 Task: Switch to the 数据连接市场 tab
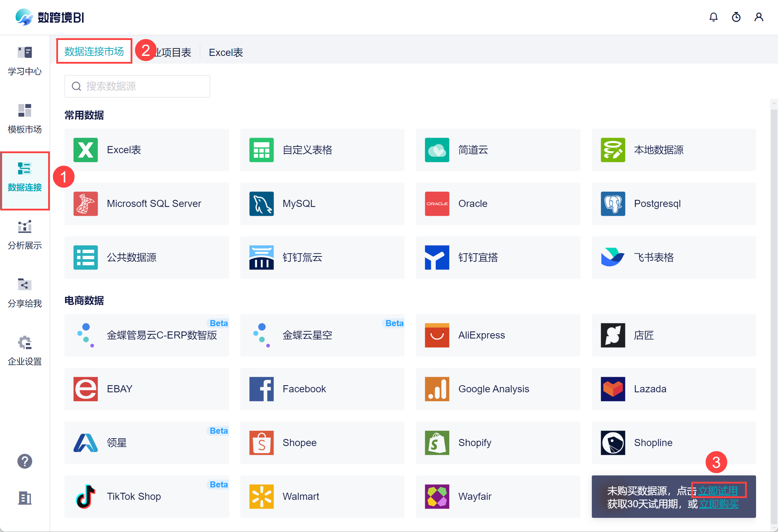[x=94, y=52]
